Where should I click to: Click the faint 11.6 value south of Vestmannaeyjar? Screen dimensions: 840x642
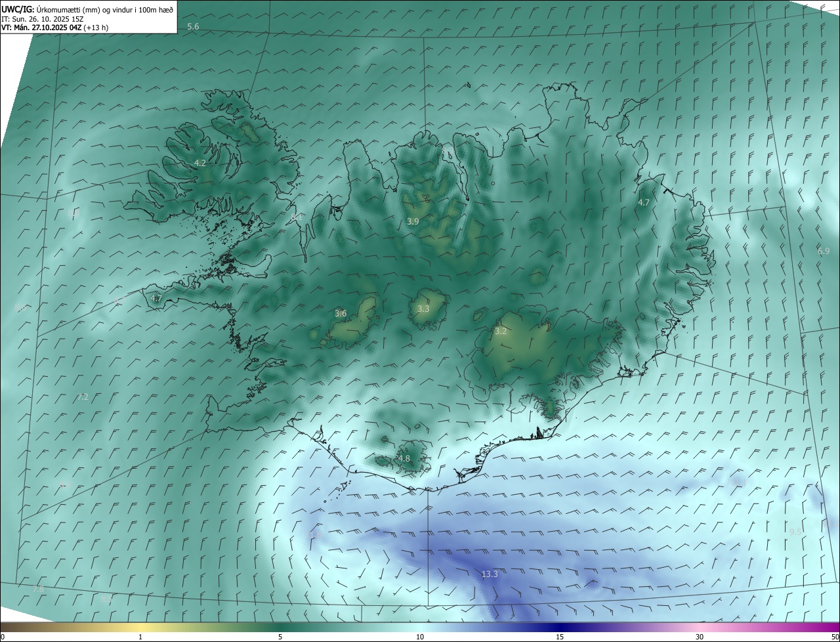click(x=315, y=535)
